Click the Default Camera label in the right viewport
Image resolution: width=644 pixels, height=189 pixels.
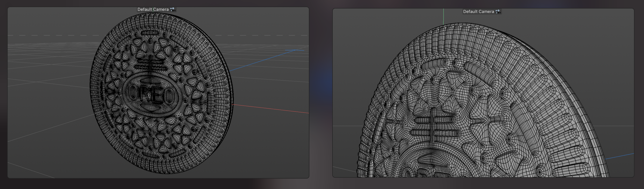(478, 12)
